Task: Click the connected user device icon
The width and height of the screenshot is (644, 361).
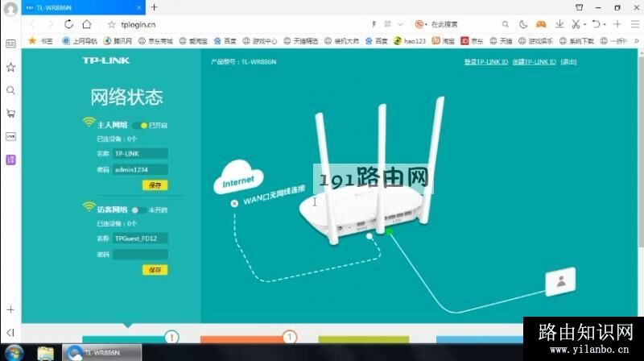Action: coord(560,281)
